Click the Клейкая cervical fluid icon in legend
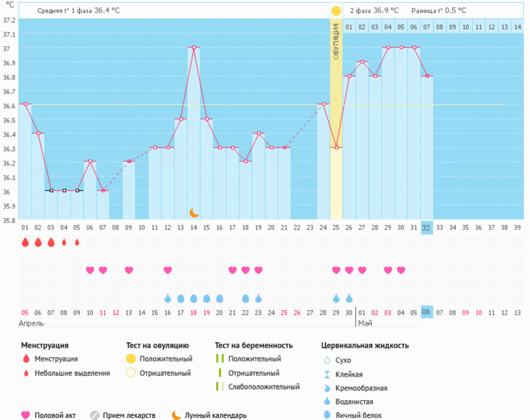This screenshot has height=420, width=530. point(328,374)
